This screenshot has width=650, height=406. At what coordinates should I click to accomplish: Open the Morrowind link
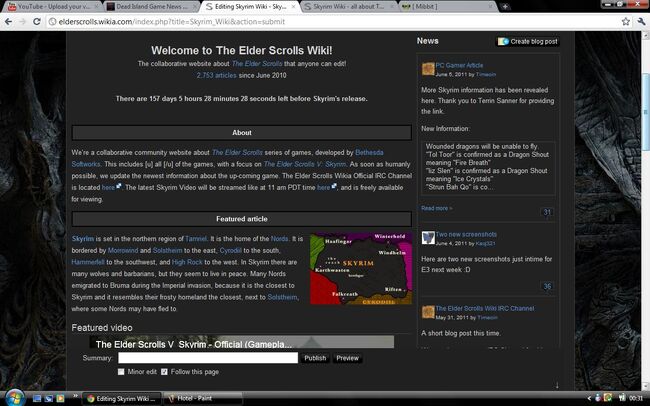point(123,250)
